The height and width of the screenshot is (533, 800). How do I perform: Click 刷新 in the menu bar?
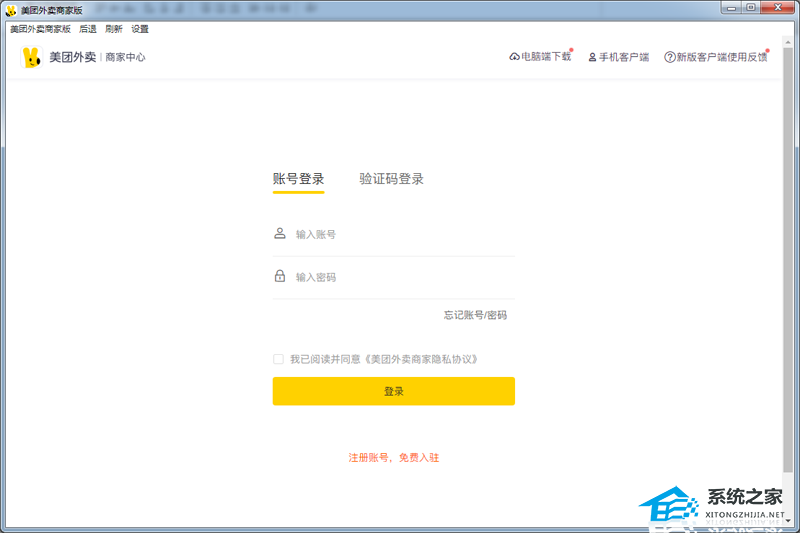click(x=114, y=29)
